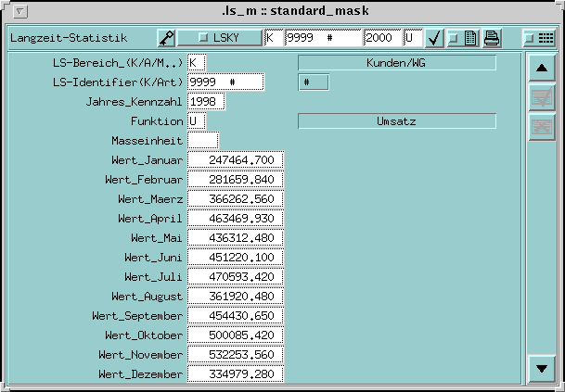Click the LS-Identifier field with 9999 #
Viewport: 565px width, 392px height.
coord(225,82)
